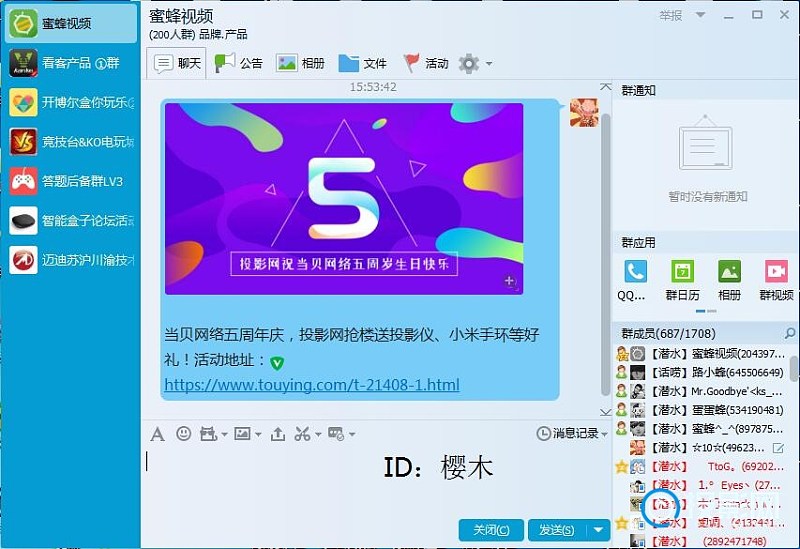This screenshot has height=549, width=800.
Task: Open the 活动 tab
Action: point(426,63)
